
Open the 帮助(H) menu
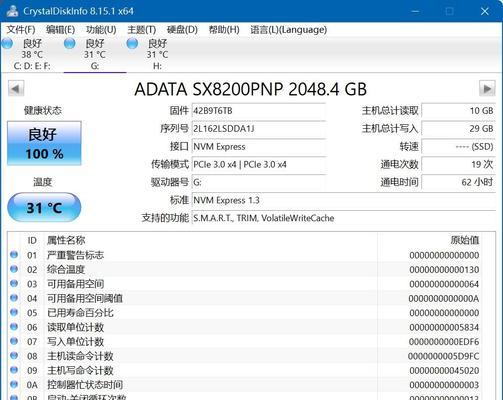(224, 30)
